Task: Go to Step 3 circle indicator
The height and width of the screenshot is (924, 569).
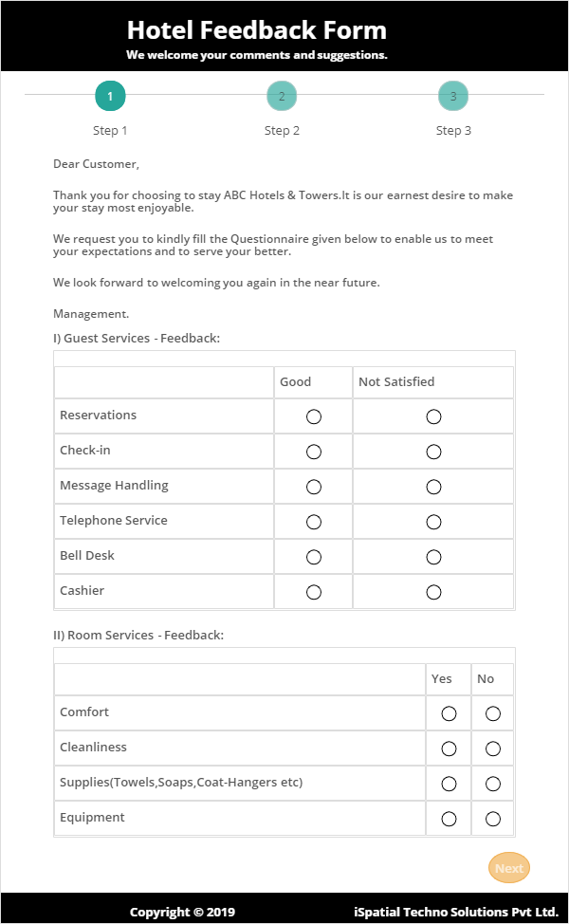Action: [x=453, y=96]
